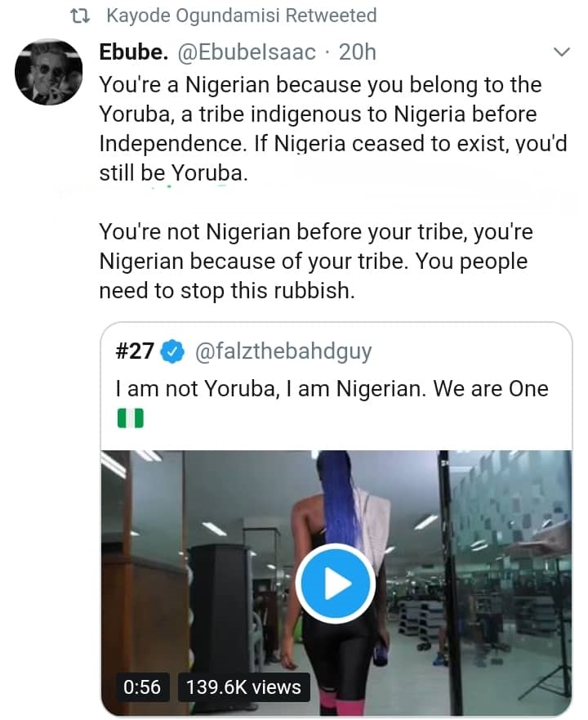Click the 20h tweet timestamp
Screen dimensions: 588x720
(358, 51)
